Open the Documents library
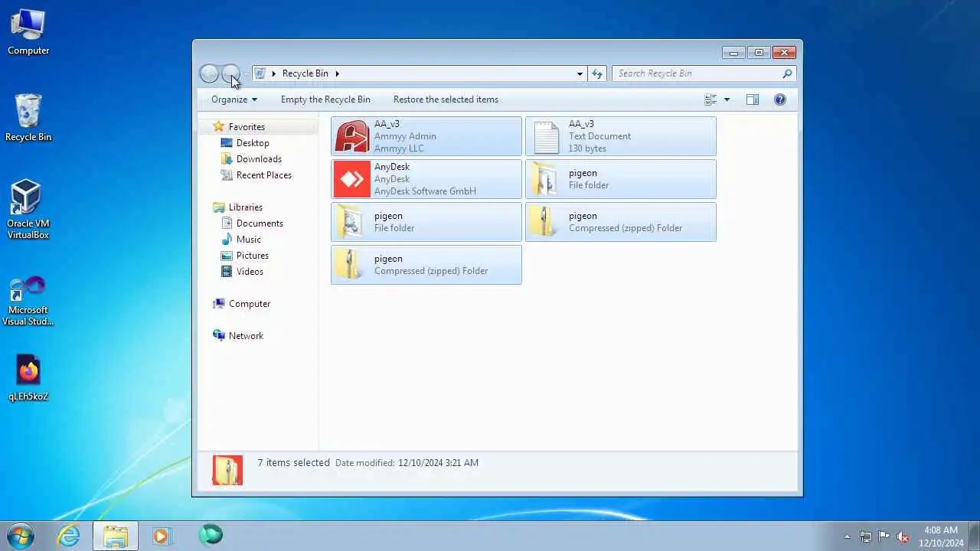The image size is (980, 551). click(x=260, y=223)
